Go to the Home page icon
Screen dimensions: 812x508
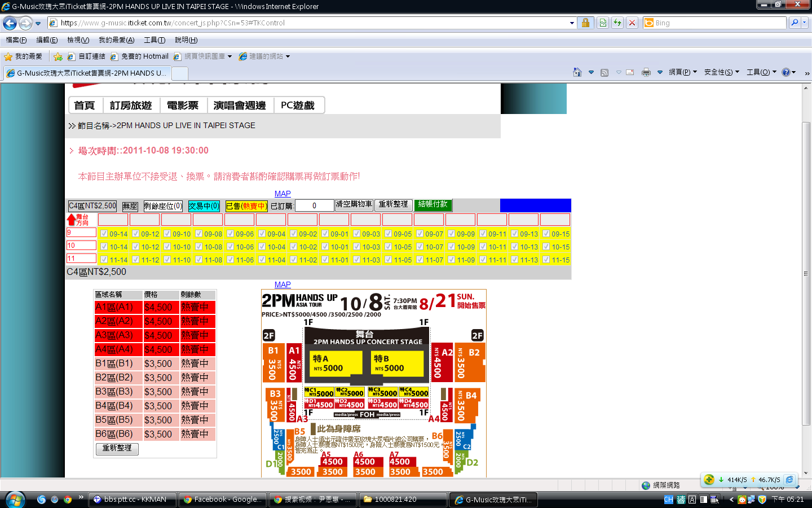tap(577, 72)
